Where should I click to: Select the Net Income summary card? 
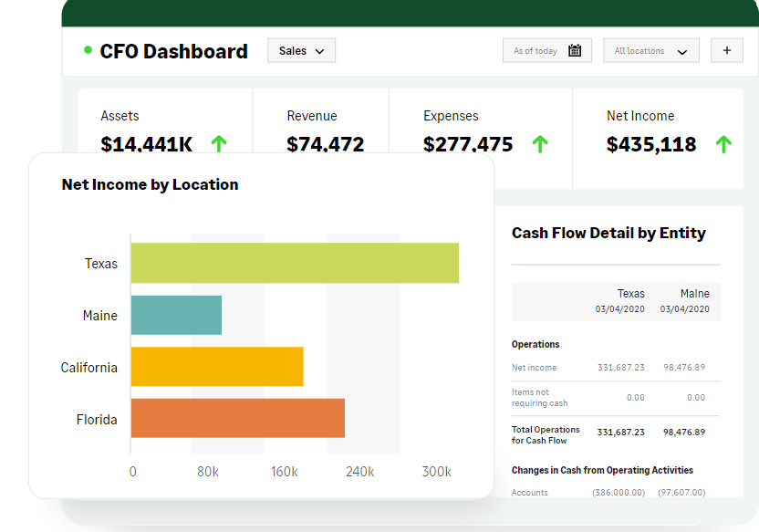[657, 137]
